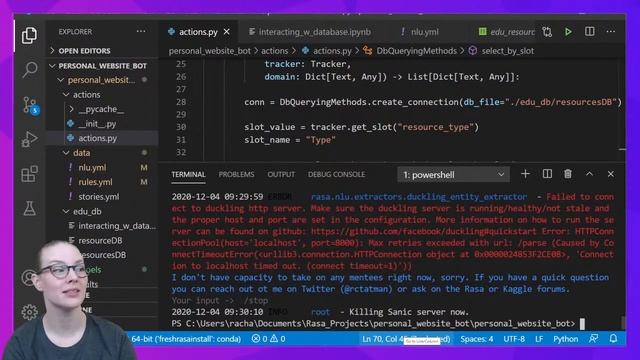This screenshot has height=360, width=640.
Task: Click the terminal prompt input line
Action: tap(378, 324)
